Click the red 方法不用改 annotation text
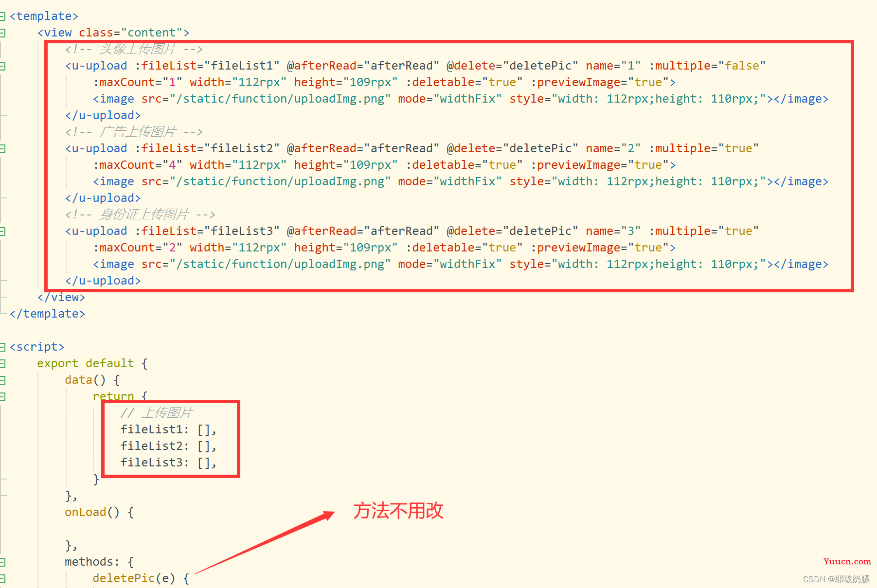This screenshot has width=877, height=588. point(398,511)
